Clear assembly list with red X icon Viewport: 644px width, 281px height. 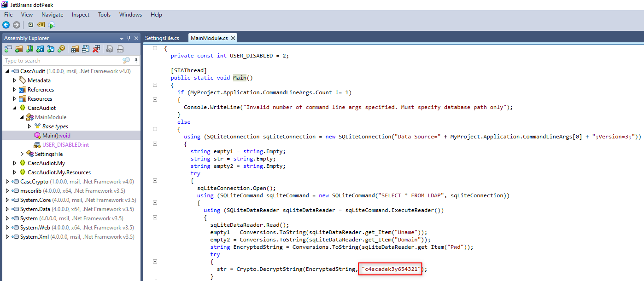(96, 49)
